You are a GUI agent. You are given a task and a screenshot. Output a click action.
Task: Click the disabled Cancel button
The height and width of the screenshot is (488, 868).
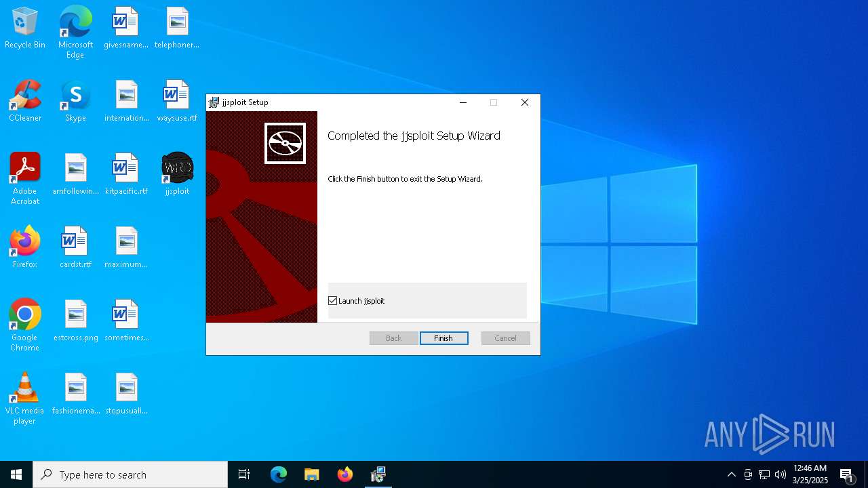point(506,338)
